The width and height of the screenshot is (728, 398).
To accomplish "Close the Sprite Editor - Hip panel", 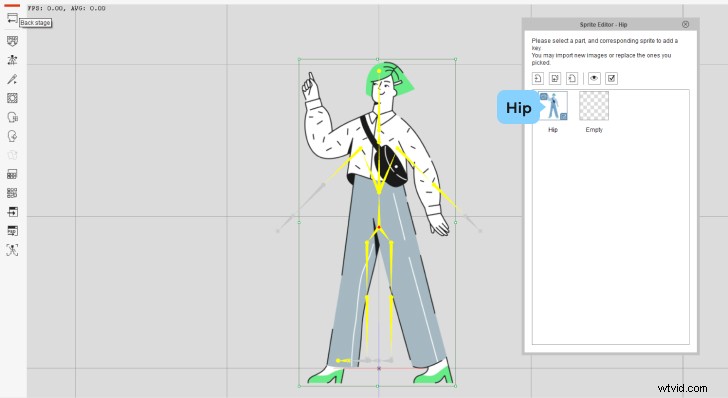I will point(685,24).
